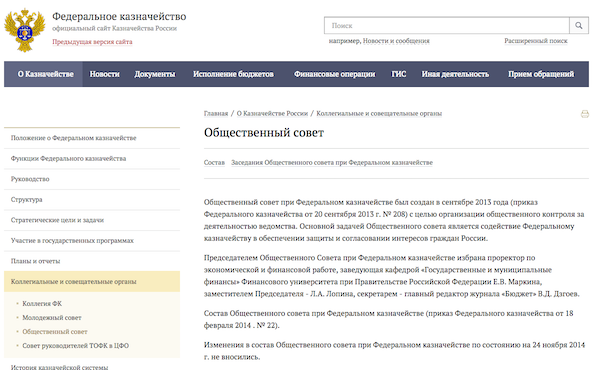Open the Прием обращений menu item

pyautogui.click(x=541, y=74)
